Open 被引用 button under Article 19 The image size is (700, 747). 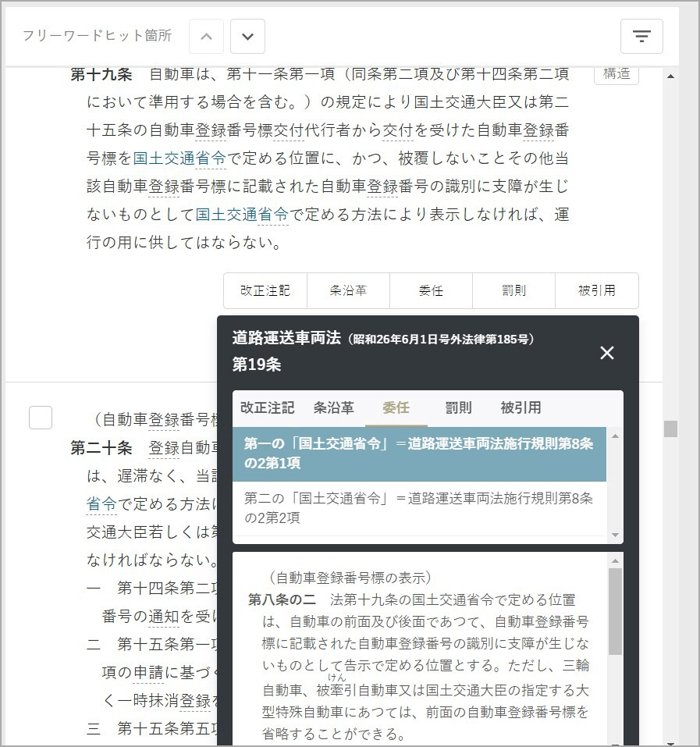(597, 290)
